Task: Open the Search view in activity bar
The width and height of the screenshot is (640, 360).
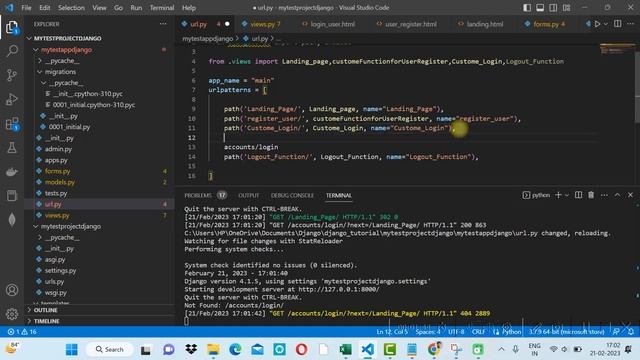Action: click(x=12, y=51)
